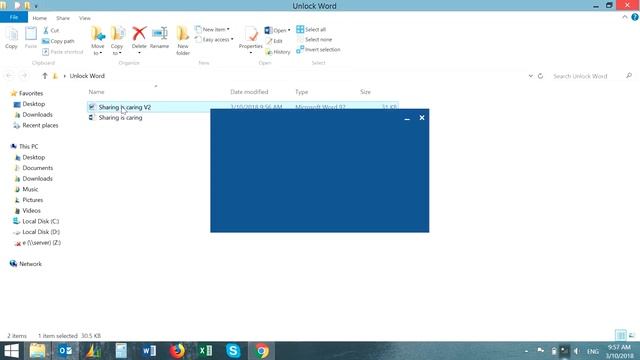Go up one folder level
The image size is (640, 360).
tap(44, 76)
